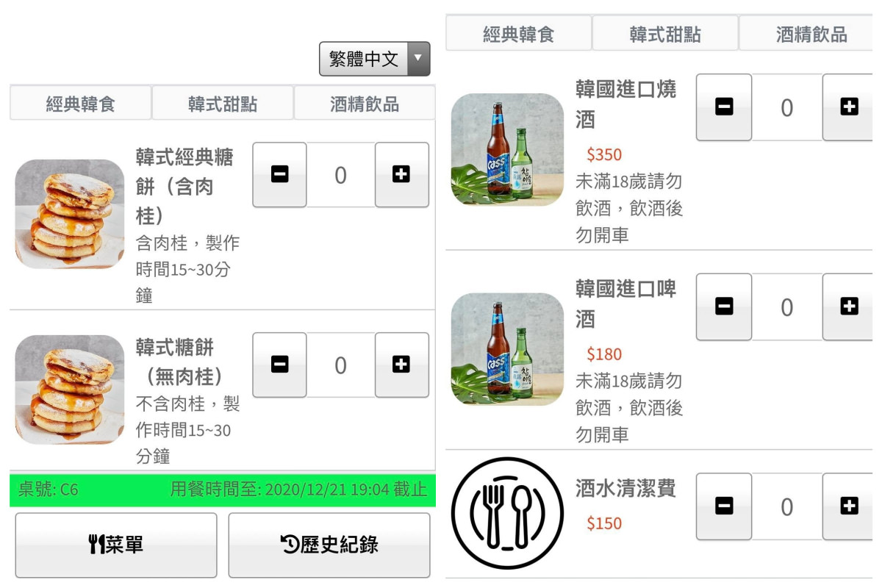Tap minus icon for 韓國進口燒酒
Viewport: 882px width, 588px height.
[724, 107]
